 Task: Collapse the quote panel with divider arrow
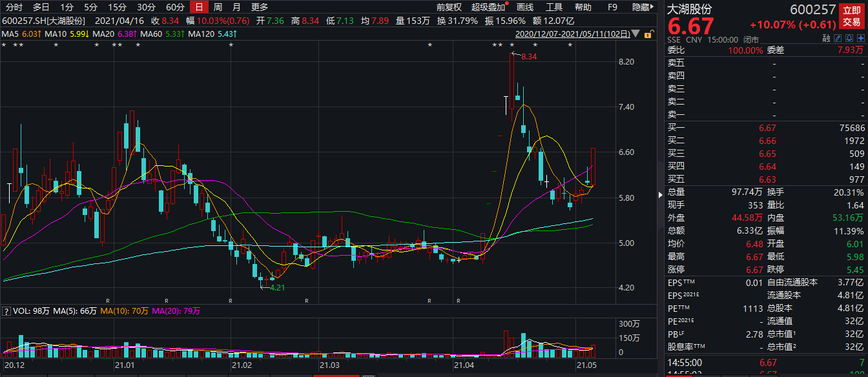click(660, 194)
